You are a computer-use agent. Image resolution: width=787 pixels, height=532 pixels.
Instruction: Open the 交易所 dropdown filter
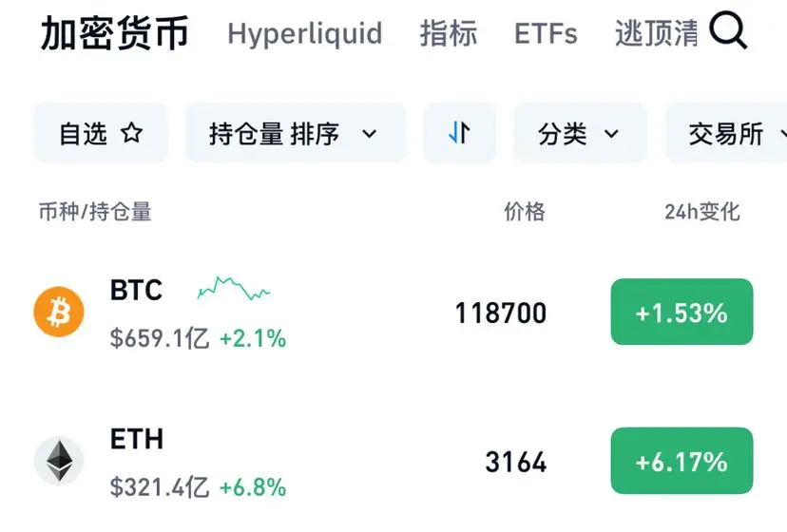[727, 133]
